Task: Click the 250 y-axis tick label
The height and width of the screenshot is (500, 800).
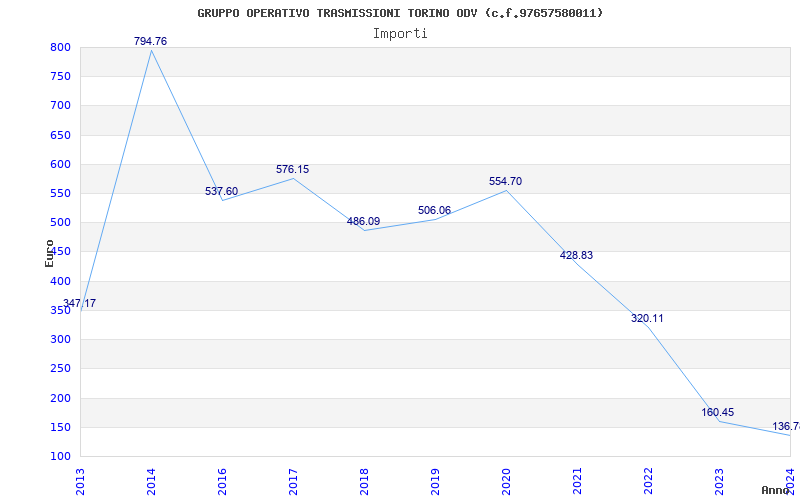Action: click(60, 369)
